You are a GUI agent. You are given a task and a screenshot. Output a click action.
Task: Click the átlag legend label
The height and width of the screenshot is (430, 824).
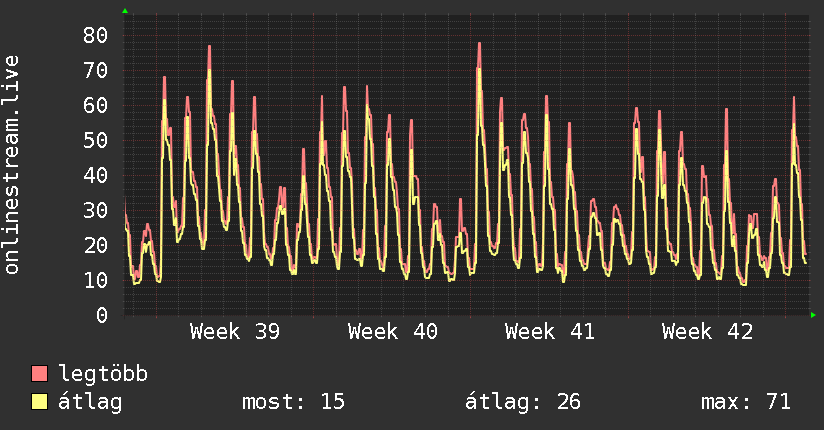pyautogui.click(x=90, y=402)
